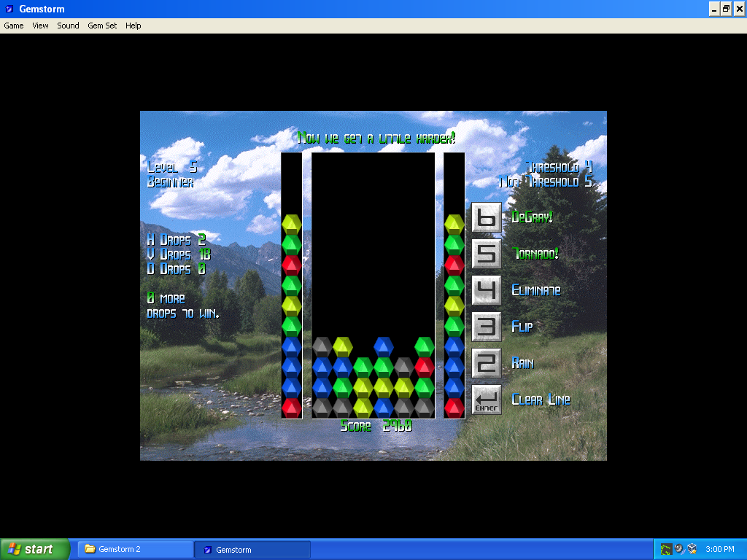Click the Clear Line text label
Viewport: 747px width, 560px height.
(x=541, y=400)
